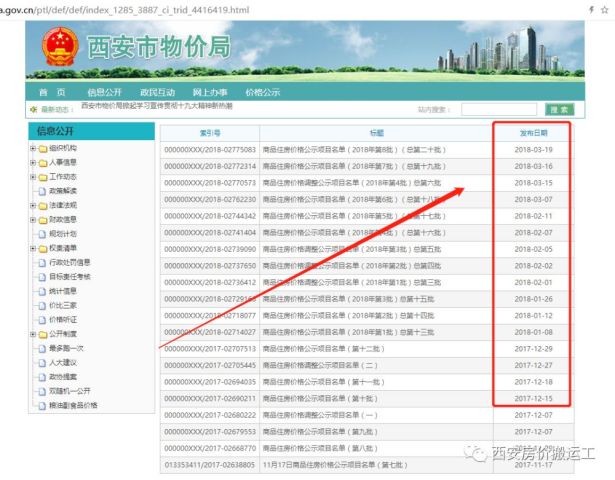Screen dimensions: 615x480
Task: Click the 信息公开 sidebar panel header
Action: (x=91, y=131)
